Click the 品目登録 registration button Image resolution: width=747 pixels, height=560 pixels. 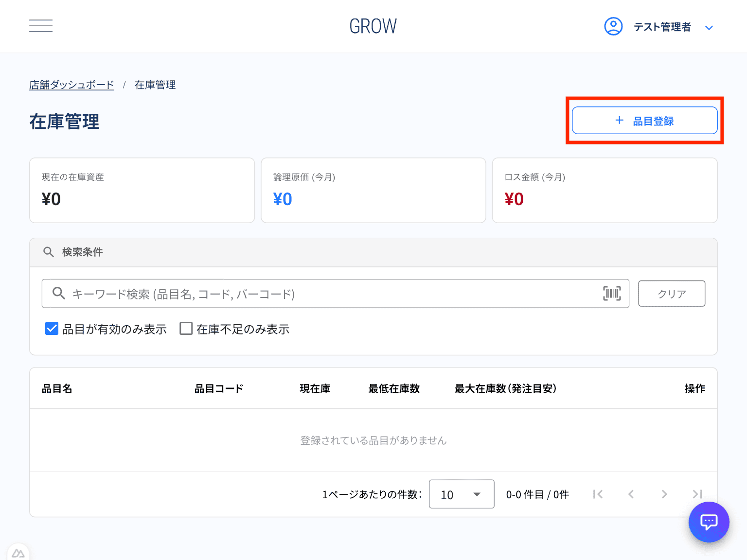[x=644, y=120]
